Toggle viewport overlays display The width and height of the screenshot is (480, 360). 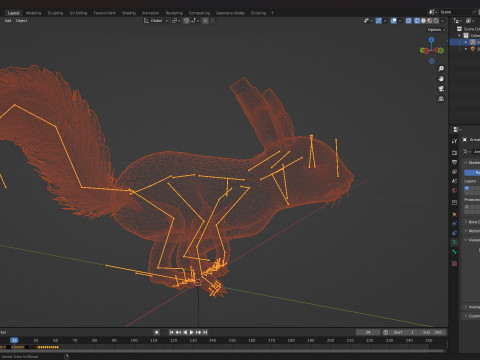point(394,21)
